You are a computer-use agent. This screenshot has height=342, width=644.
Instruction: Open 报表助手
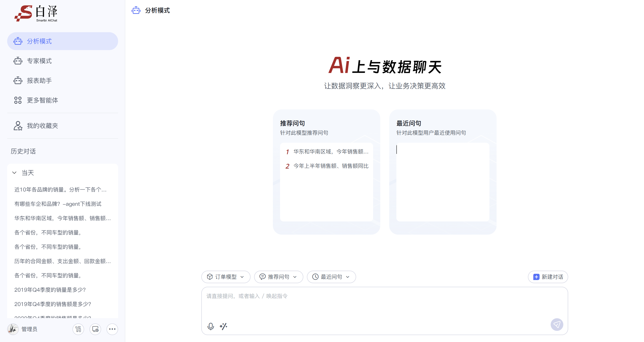62,81
